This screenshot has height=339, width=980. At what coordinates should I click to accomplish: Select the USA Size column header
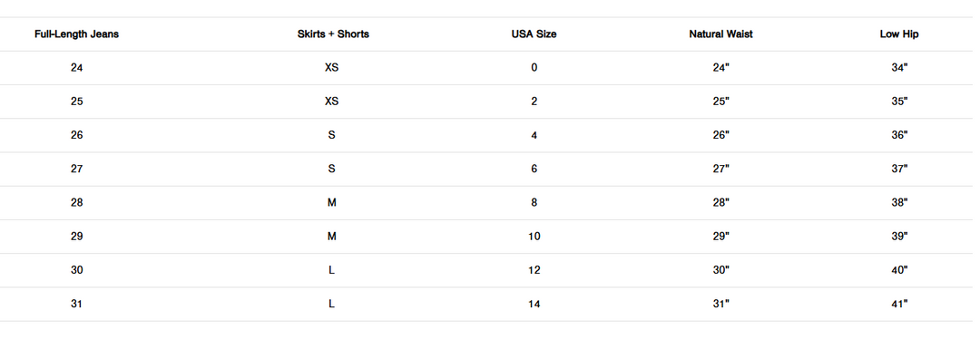pyautogui.click(x=534, y=34)
